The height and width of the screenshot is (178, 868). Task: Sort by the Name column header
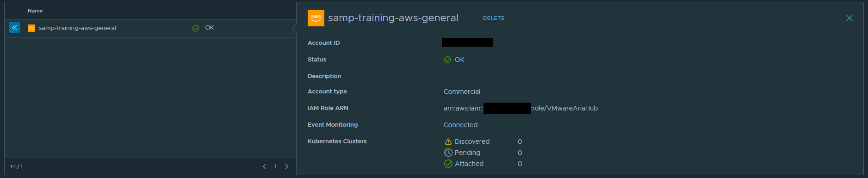[35, 11]
